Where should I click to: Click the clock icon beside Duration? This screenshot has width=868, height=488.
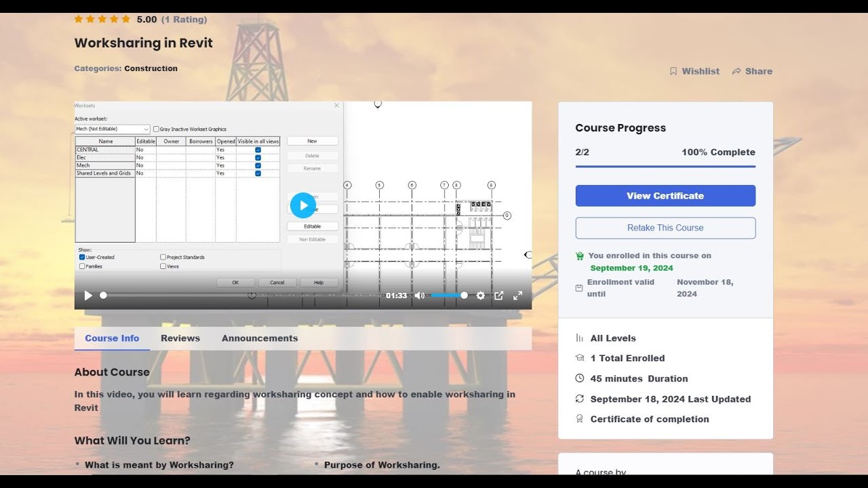579,378
